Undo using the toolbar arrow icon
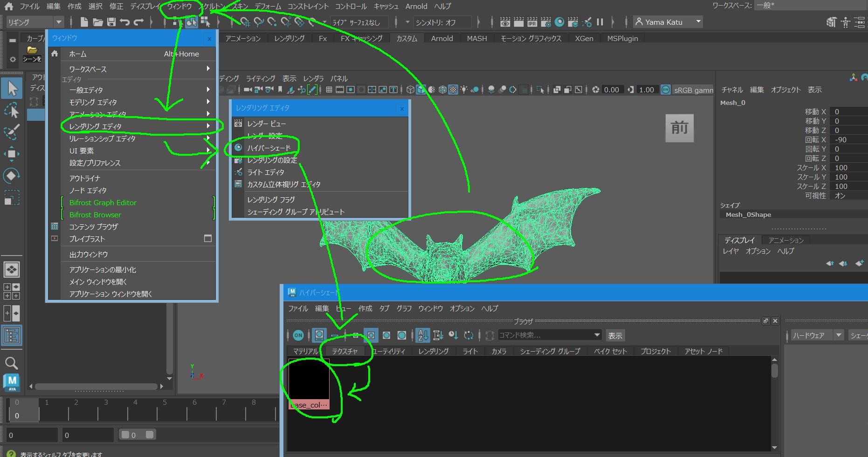868x457 pixels. 124,22
